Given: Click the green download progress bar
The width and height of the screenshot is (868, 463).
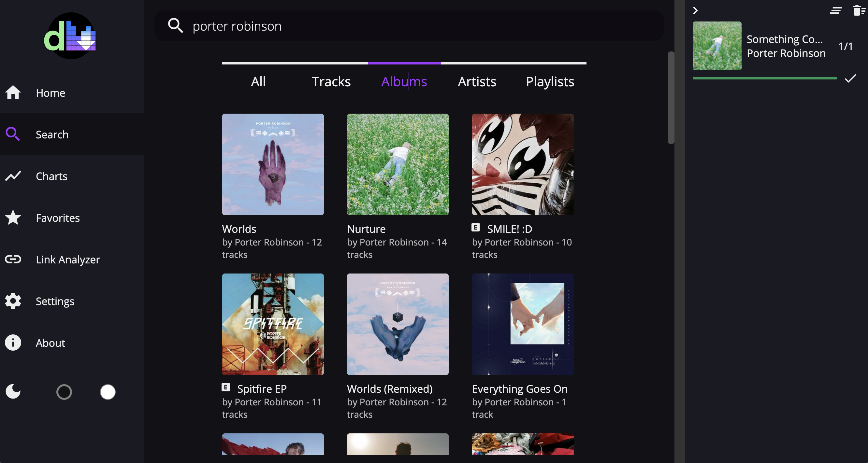Looking at the screenshot, I should (x=765, y=78).
